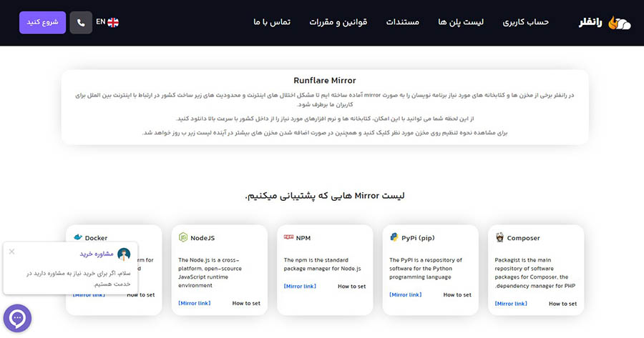The image size is (644, 338).
Task: Click the Runflare Mirror heading
Action: pos(324,81)
